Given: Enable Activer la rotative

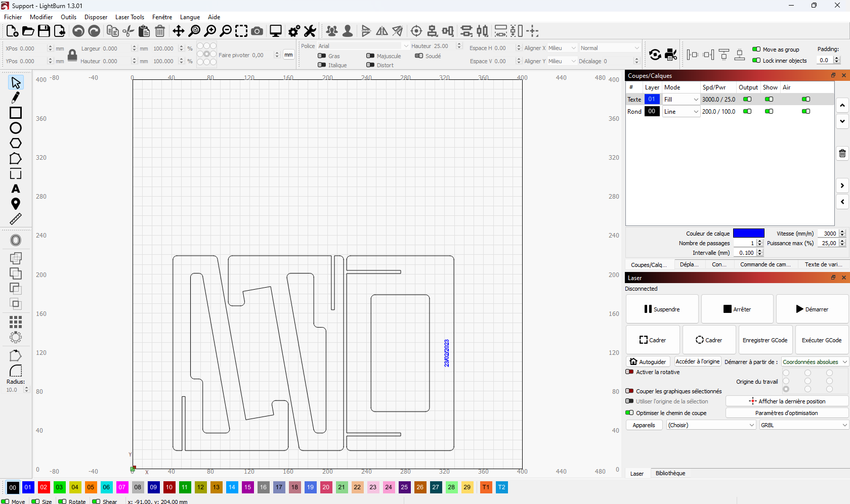Looking at the screenshot, I should click(629, 372).
